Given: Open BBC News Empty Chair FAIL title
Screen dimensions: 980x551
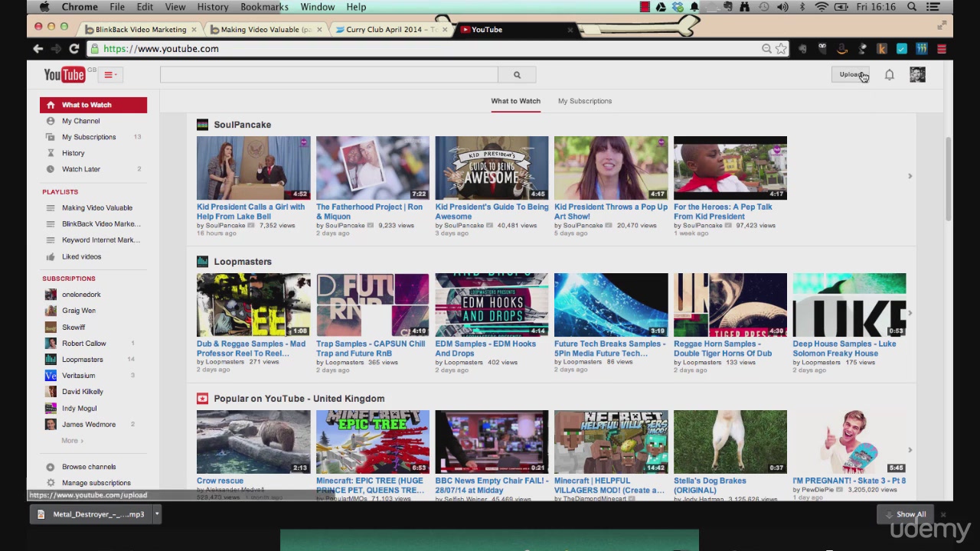Looking at the screenshot, I should 492,486.
